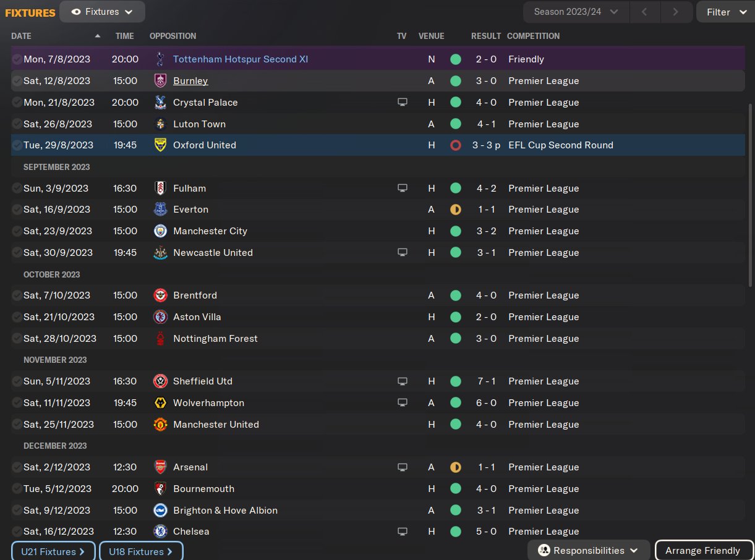Click the Burnley club badge icon
This screenshot has width=755, height=560.
click(160, 81)
